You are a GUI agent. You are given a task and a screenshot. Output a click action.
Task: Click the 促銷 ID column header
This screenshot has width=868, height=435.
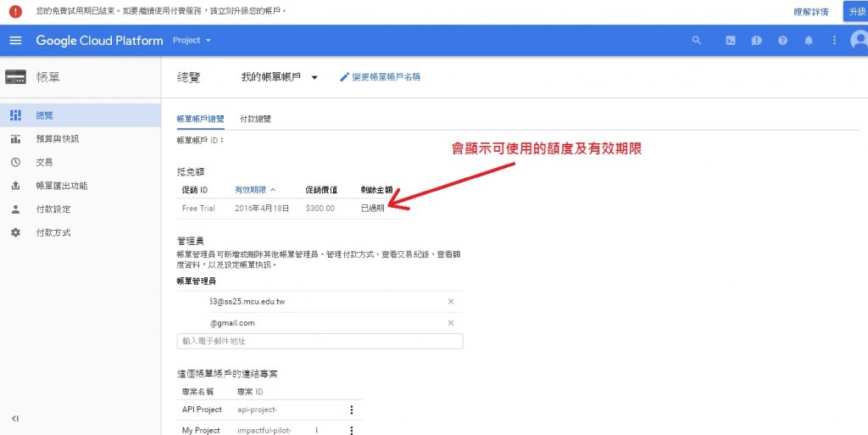tap(195, 190)
